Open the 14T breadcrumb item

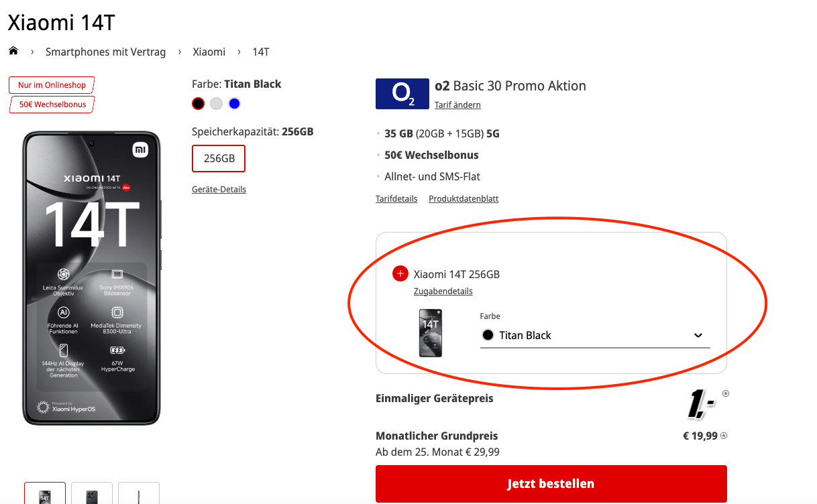tap(261, 52)
